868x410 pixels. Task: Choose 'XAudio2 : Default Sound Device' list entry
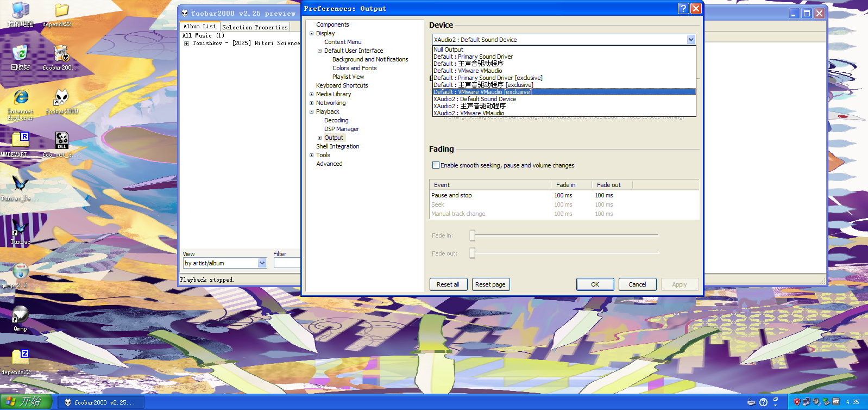point(564,99)
